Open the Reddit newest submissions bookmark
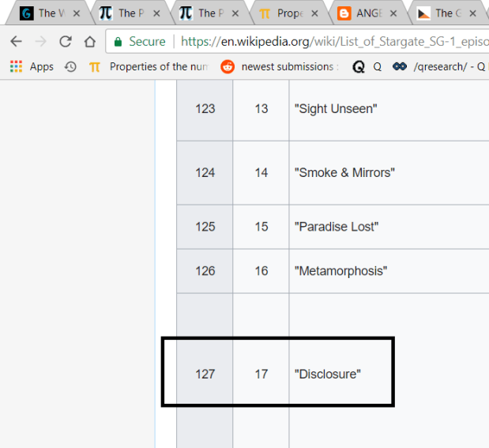 [x=280, y=67]
